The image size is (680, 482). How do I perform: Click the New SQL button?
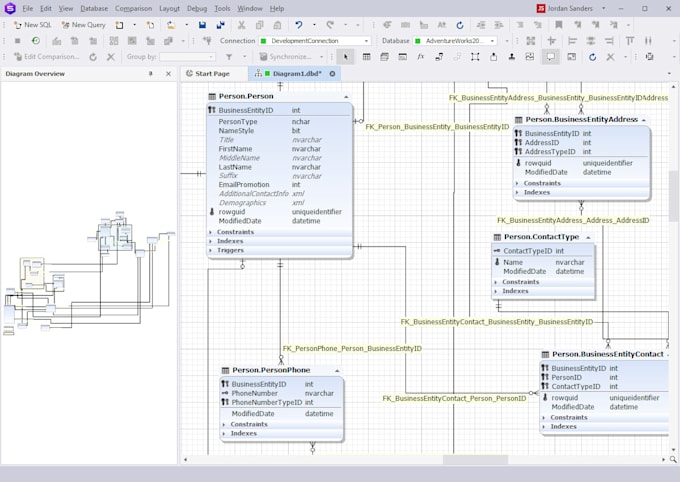(x=33, y=25)
